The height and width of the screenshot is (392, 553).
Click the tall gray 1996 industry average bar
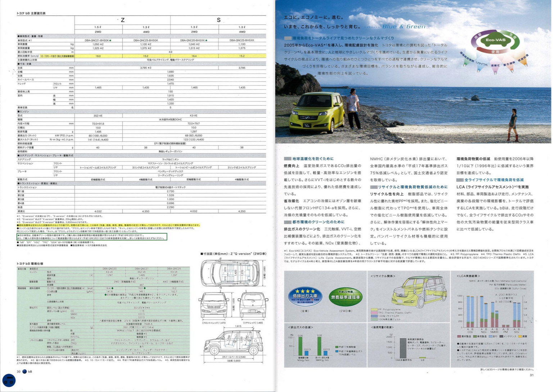(403, 348)
